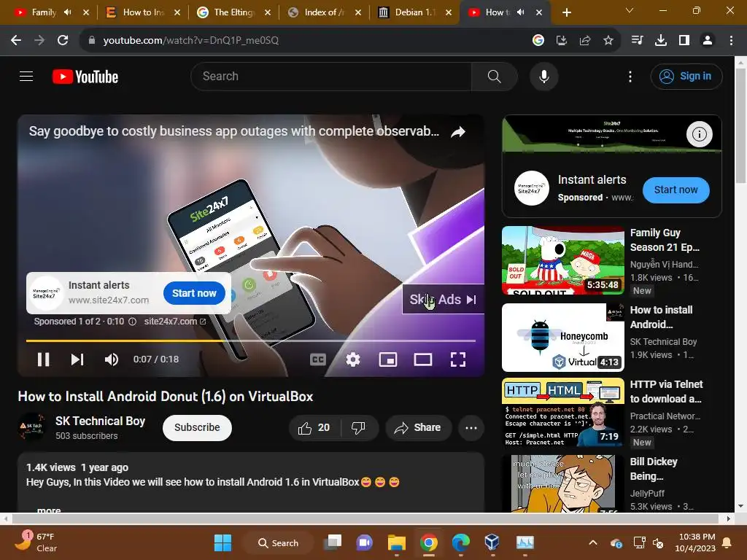Bookmark this page with the star
Image resolution: width=747 pixels, height=560 pixels.
coord(608,41)
